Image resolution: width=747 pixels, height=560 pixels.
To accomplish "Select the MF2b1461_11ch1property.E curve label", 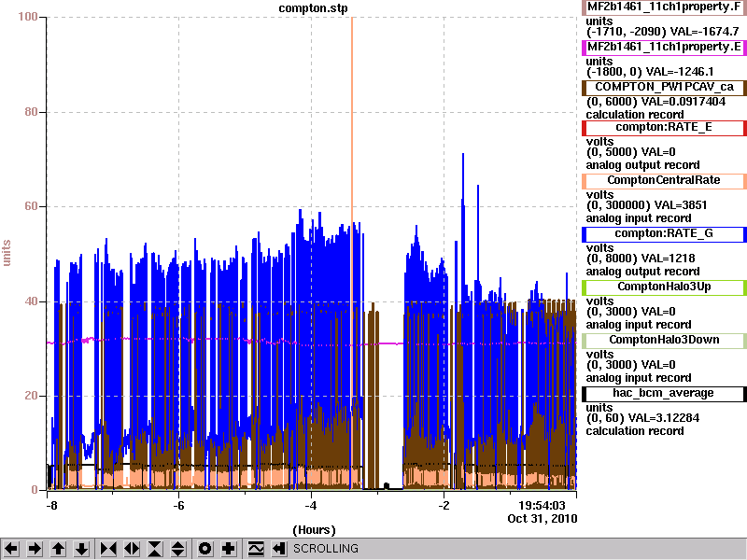I will 663,48.
